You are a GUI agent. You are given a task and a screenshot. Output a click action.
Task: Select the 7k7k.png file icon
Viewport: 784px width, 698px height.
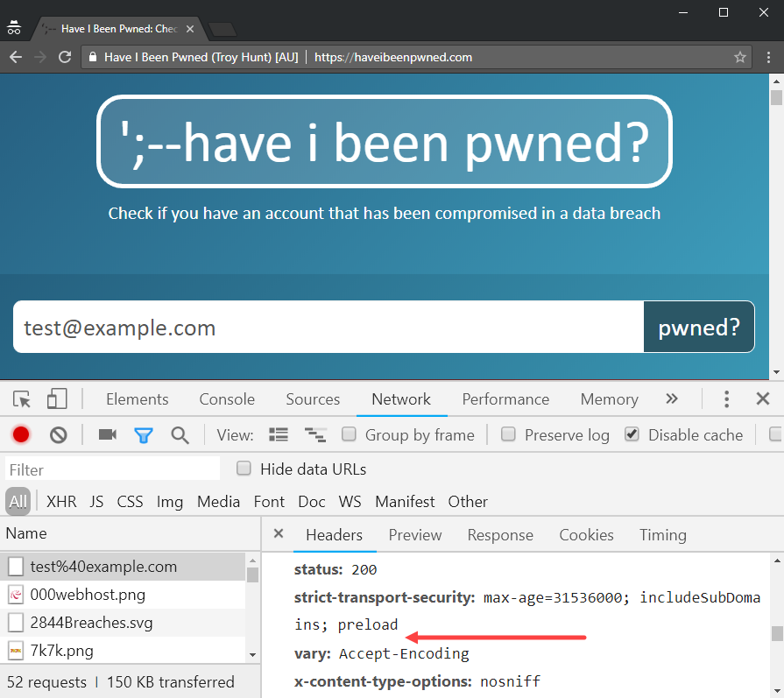16,651
